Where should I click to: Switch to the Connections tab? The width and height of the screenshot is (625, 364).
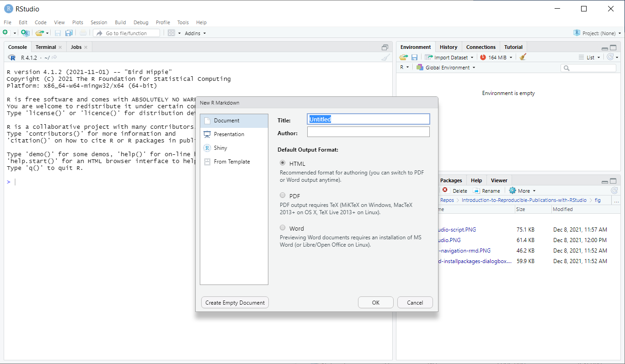coord(481,47)
